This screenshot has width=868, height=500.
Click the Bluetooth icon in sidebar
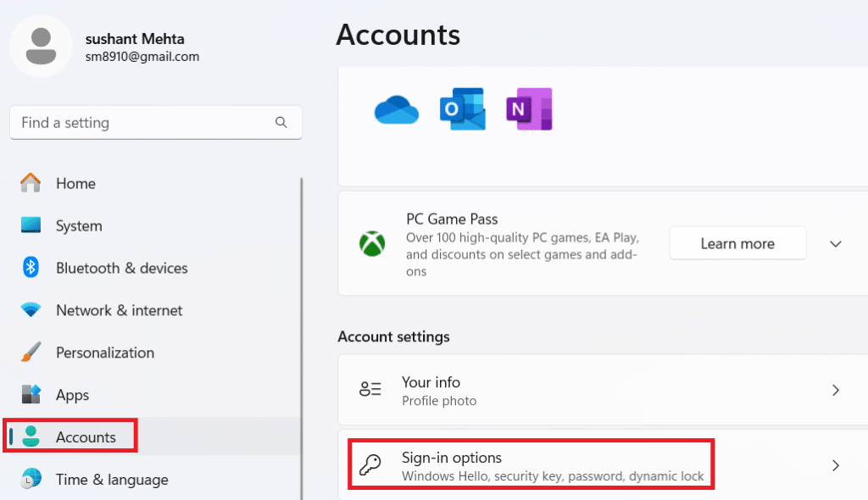31,268
